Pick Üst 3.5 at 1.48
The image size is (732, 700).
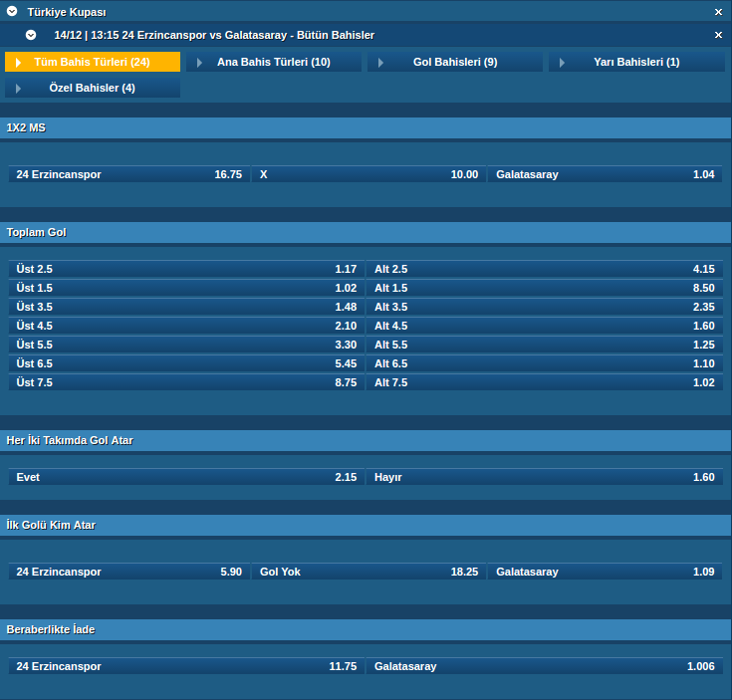tap(186, 307)
